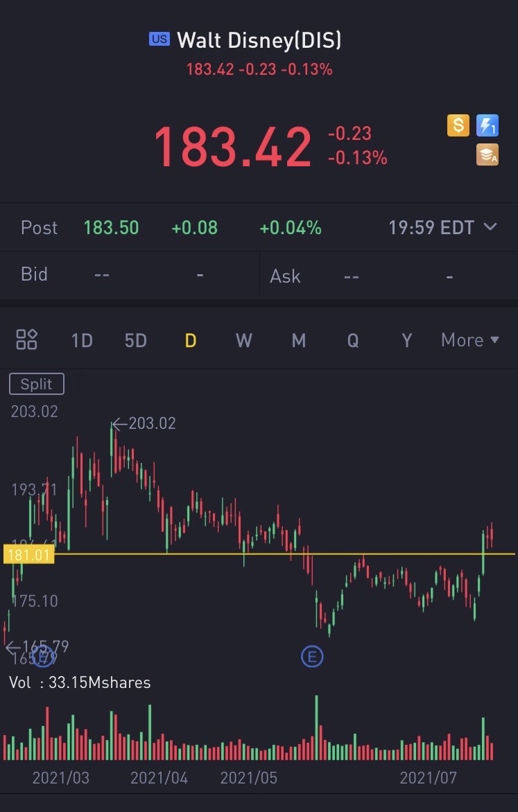Expand the 19:59 EDT dropdown chevron

click(490, 227)
